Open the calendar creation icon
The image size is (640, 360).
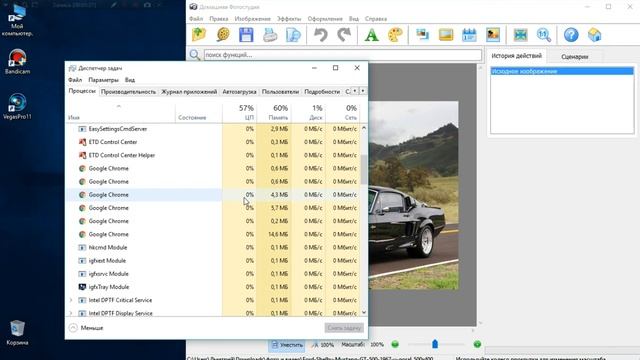pyautogui.click(x=469, y=35)
